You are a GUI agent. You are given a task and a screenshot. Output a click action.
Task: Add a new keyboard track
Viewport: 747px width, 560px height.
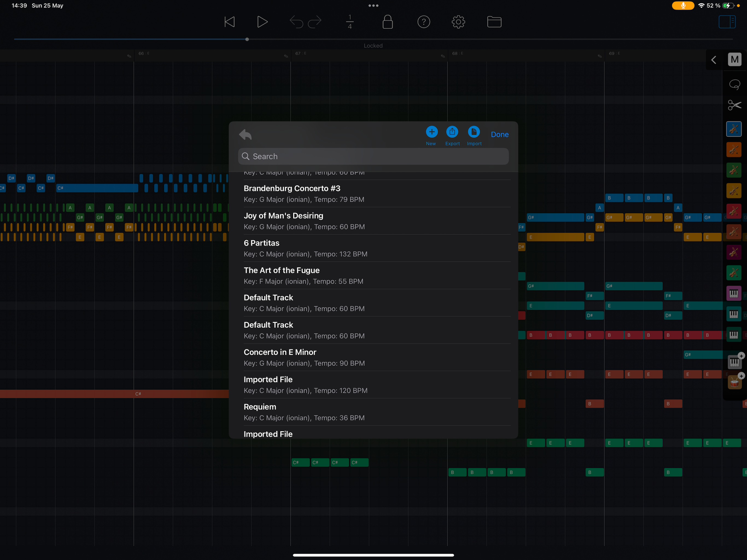[735, 361]
